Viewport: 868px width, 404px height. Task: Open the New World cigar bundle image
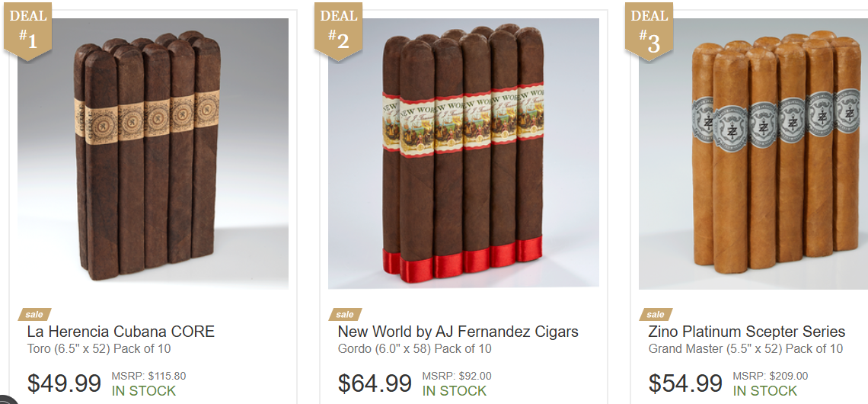pos(464,153)
